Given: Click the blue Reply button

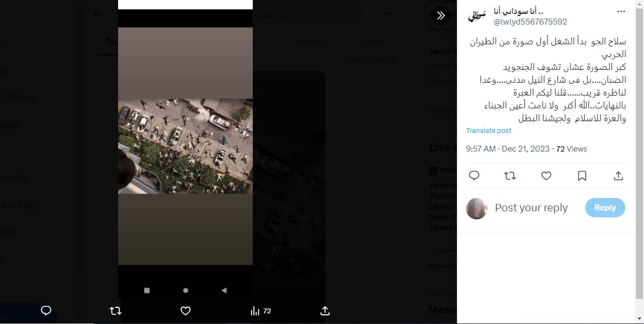Looking at the screenshot, I should [x=604, y=208].
